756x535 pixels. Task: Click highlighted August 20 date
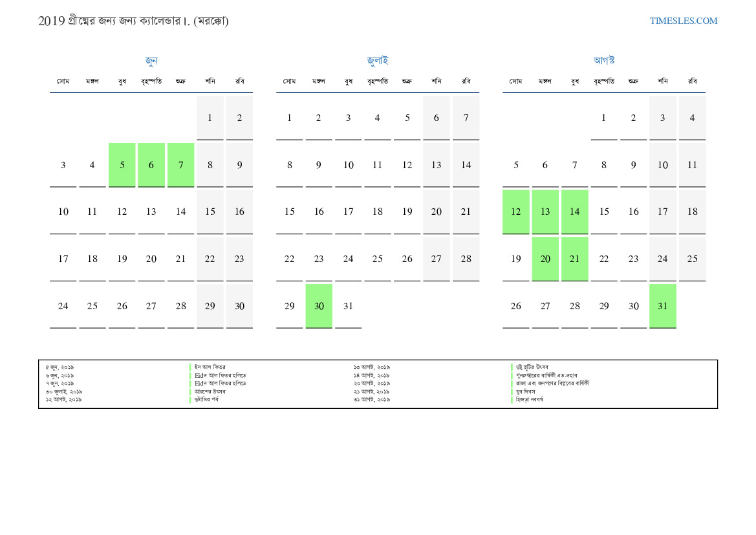tap(545, 259)
